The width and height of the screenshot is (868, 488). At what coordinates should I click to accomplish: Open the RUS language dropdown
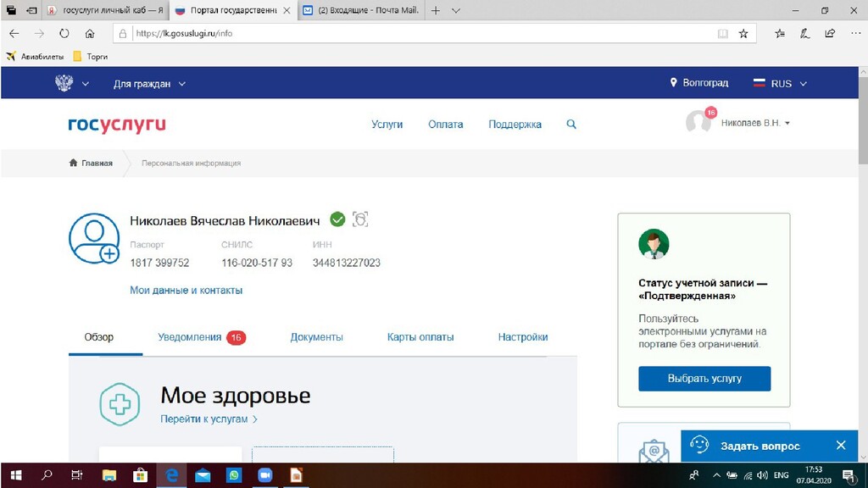[781, 84]
